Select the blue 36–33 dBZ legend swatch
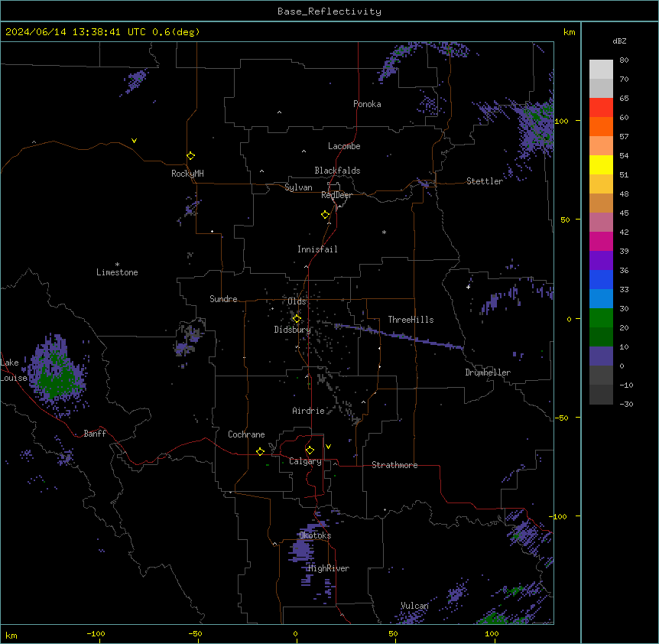 point(601,279)
